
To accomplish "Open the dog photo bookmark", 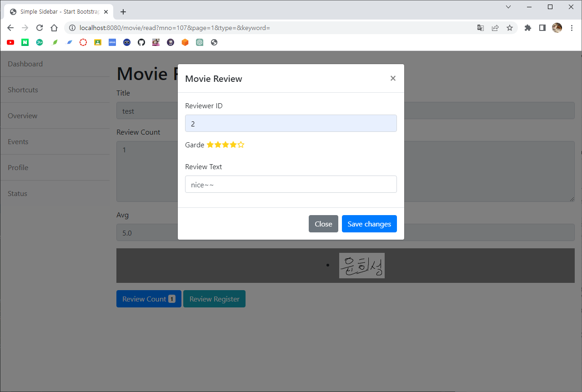I will point(156,42).
